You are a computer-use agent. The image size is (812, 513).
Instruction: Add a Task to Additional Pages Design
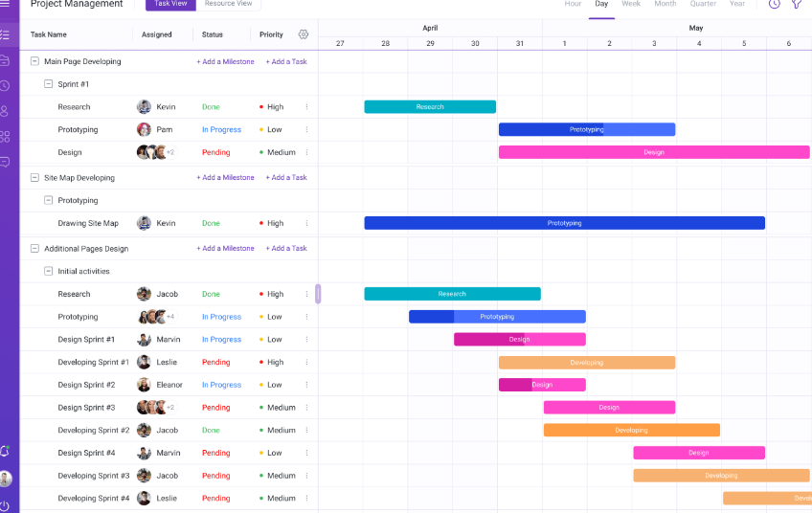[286, 249]
